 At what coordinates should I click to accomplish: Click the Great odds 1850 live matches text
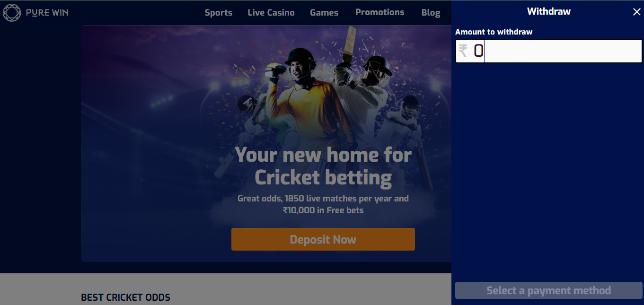(x=323, y=204)
